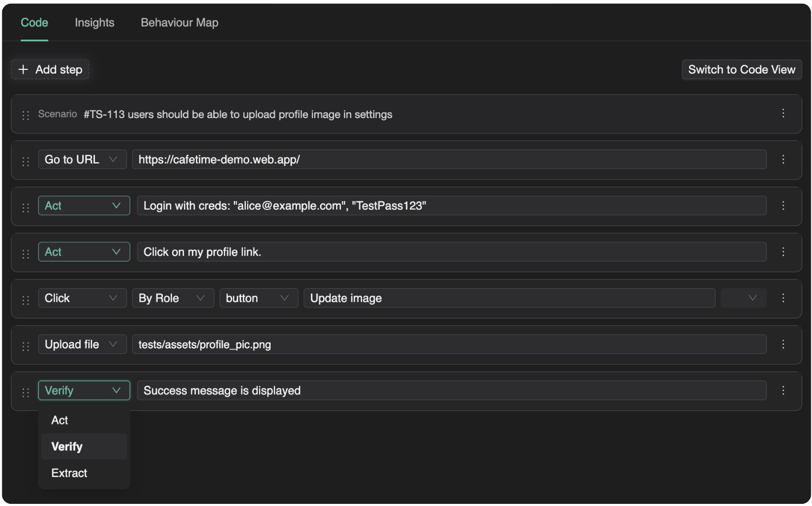Click the Switch to Code View button
Viewport: 812px width, 506px height.
coord(742,69)
